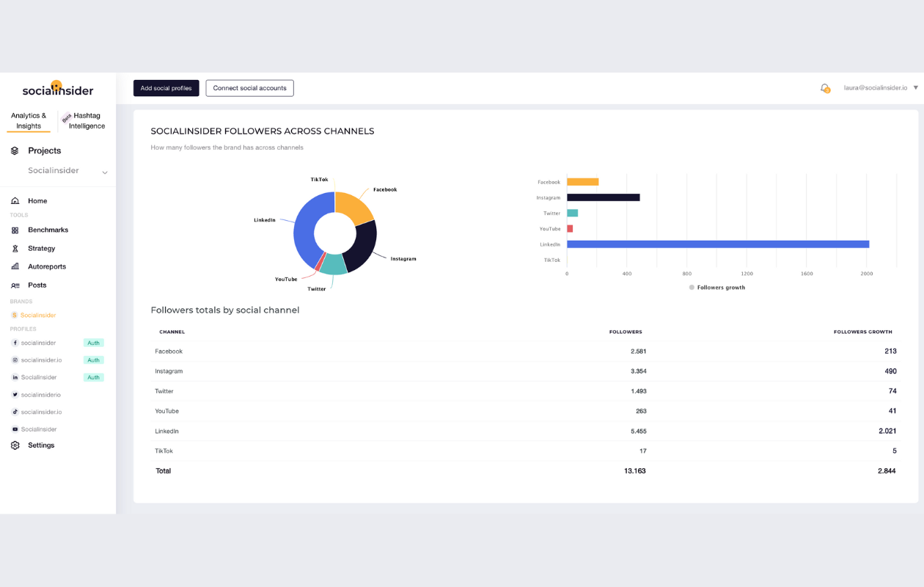Click the CHANNEL column header
Viewport: 924px width, 587px height.
[x=172, y=332]
